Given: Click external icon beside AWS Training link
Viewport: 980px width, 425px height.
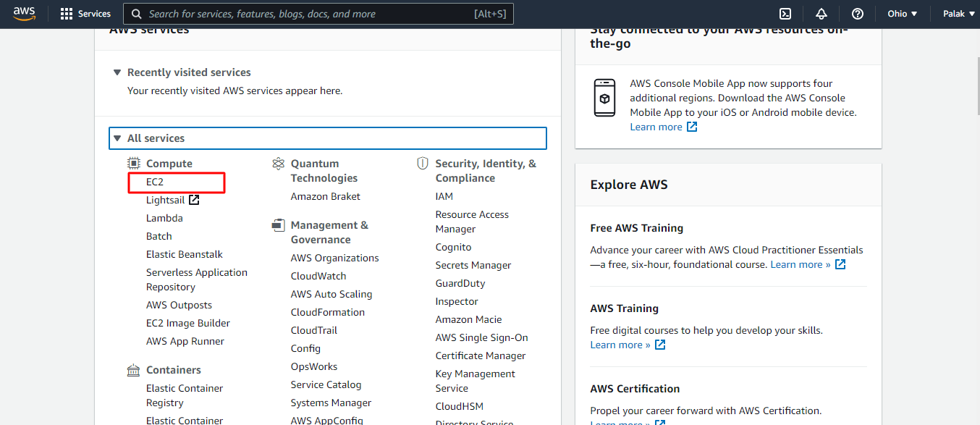Looking at the screenshot, I should [x=660, y=345].
